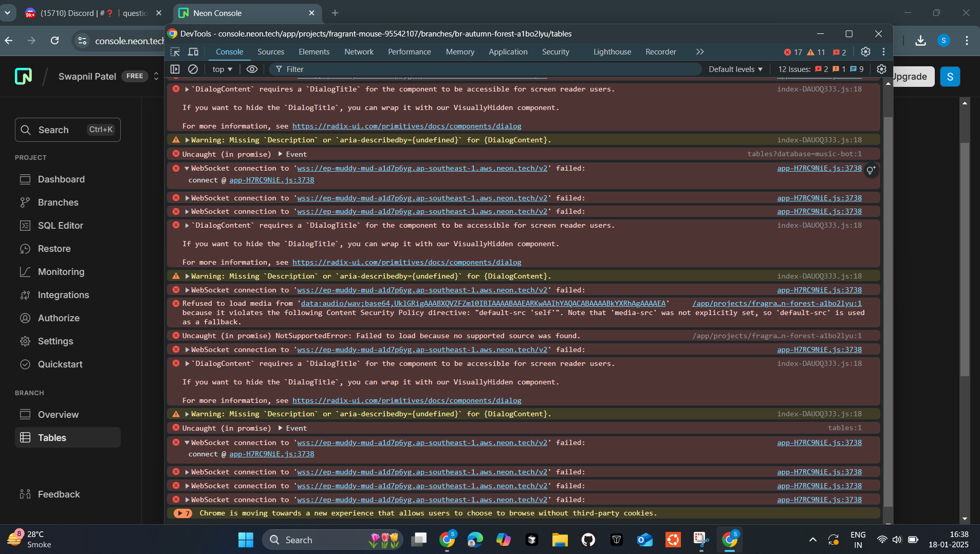980x554 pixels.
Task: Open Integrations in the Neon sidebar
Action: 68,295
